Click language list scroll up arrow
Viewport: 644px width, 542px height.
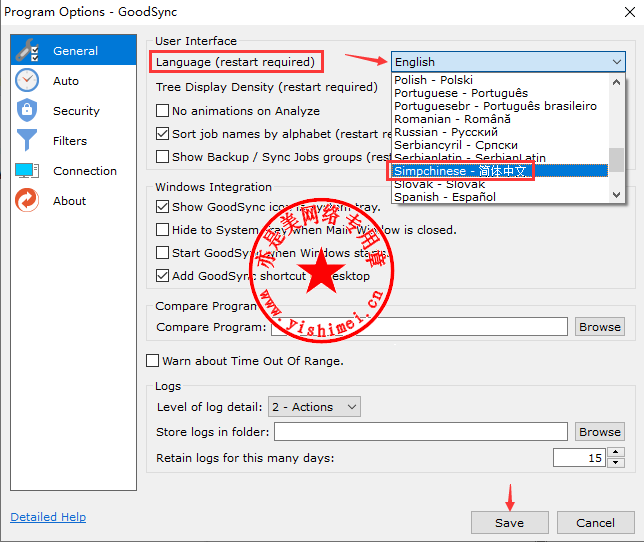(x=616, y=82)
